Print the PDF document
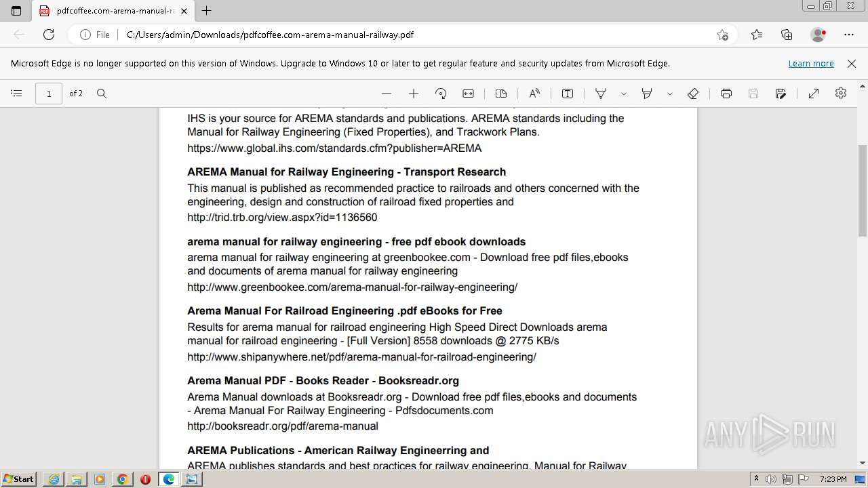This screenshot has width=868, height=488. tap(726, 94)
